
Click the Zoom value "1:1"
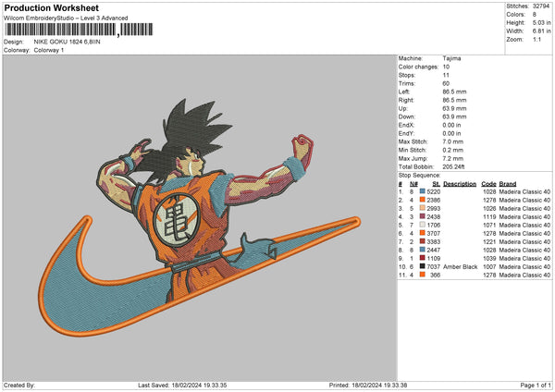click(x=536, y=39)
